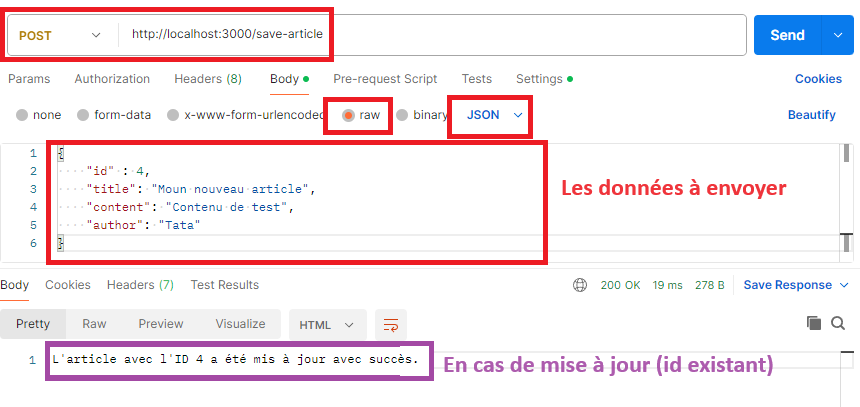
Task: Open the HTML response format dropdown
Action: coord(327,324)
